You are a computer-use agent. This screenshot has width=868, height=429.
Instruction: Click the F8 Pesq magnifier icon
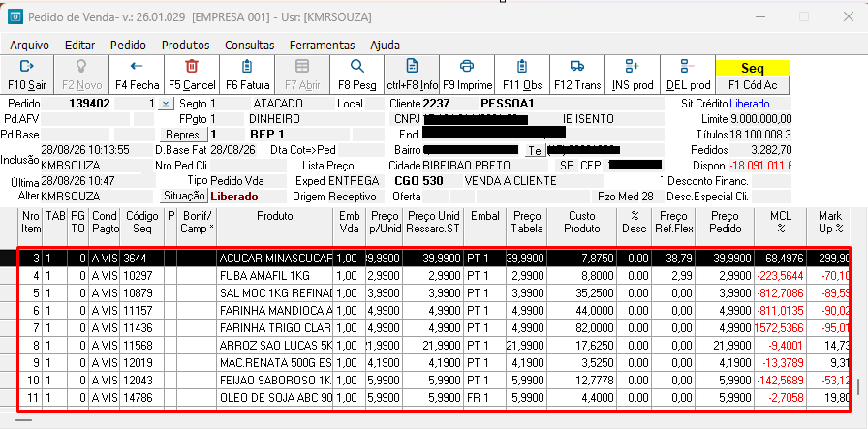click(x=357, y=67)
